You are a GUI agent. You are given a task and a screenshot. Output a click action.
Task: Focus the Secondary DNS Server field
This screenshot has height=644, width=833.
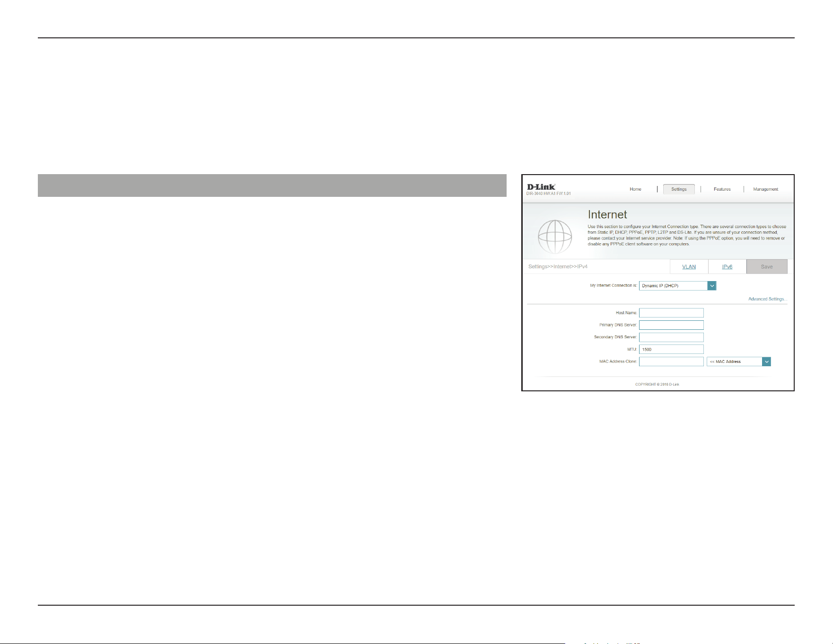[x=671, y=337]
